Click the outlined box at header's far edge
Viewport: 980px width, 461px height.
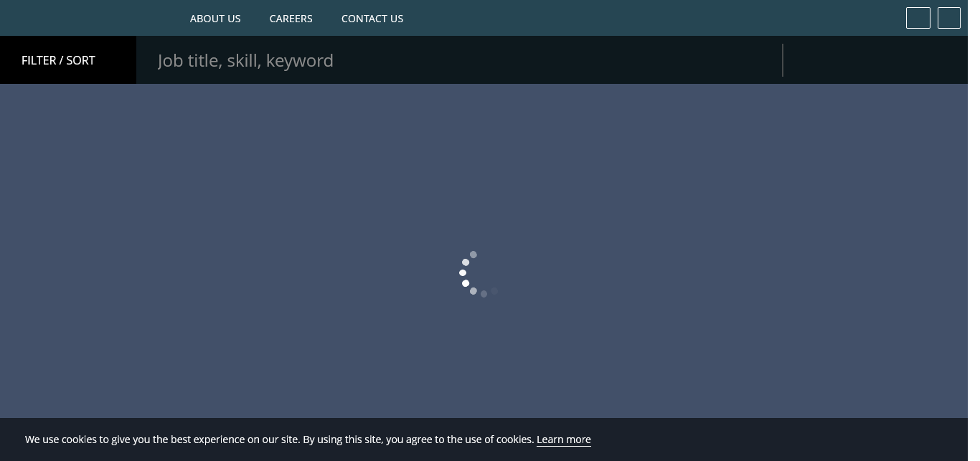948,18
